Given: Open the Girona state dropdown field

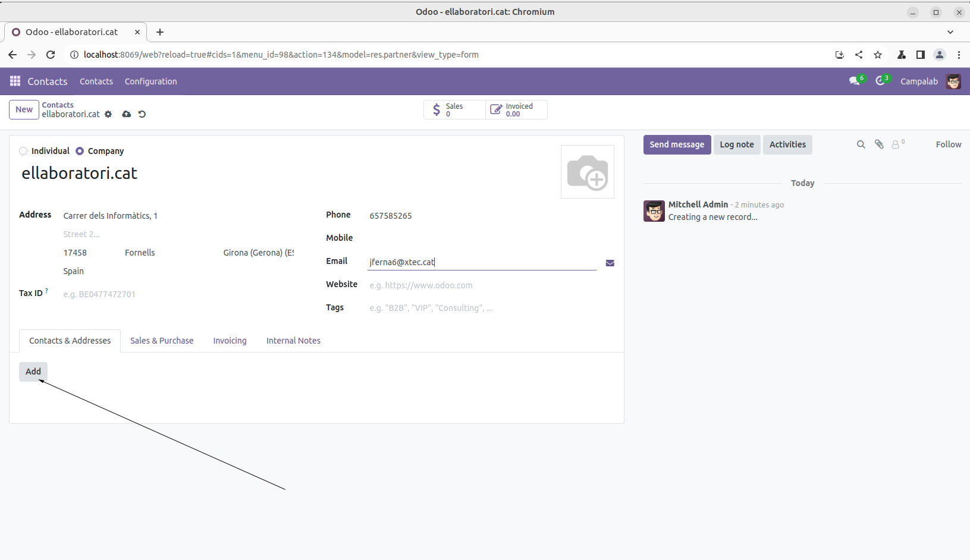Looking at the screenshot, I should [x=258, y=253].
